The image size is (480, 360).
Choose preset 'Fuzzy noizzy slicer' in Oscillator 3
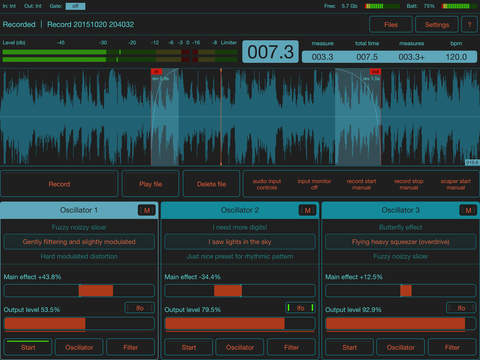401,257
